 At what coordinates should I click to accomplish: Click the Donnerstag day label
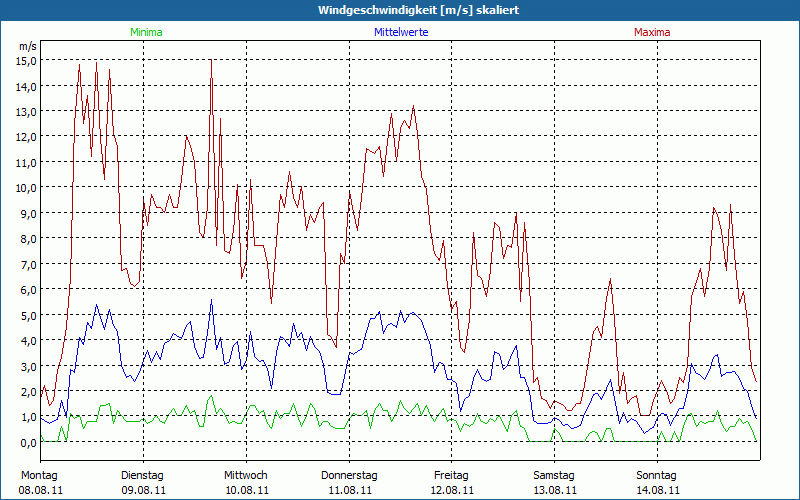pos(349,476)
